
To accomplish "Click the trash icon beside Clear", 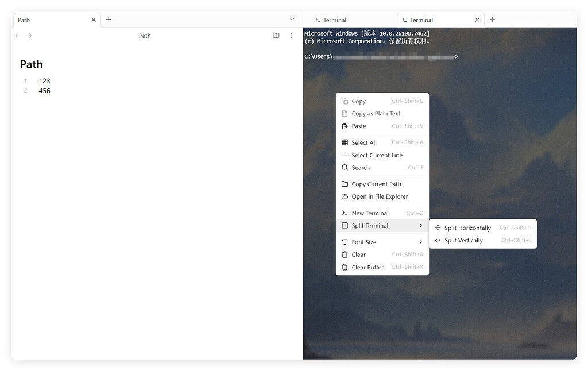I will click(x=345, y=254).
